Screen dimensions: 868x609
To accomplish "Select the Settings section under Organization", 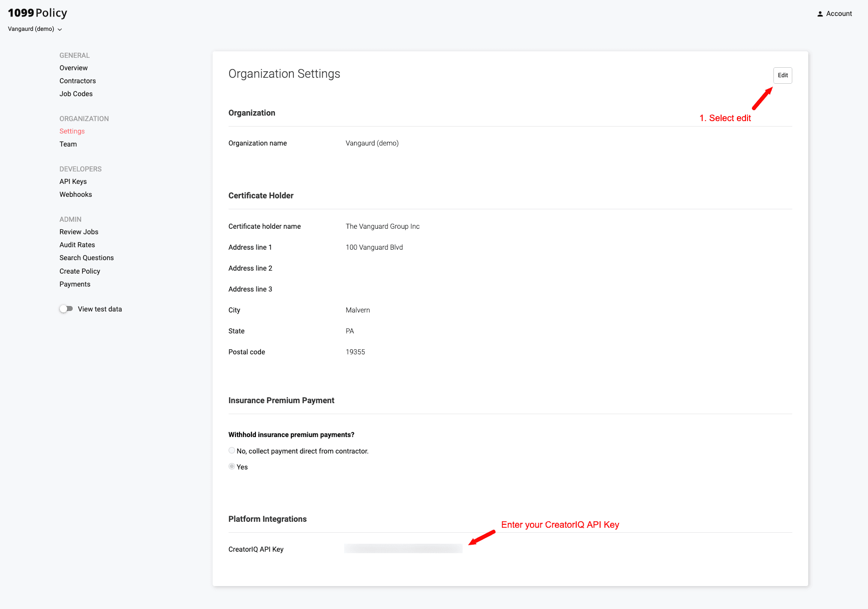I will [x=72, y=131].
